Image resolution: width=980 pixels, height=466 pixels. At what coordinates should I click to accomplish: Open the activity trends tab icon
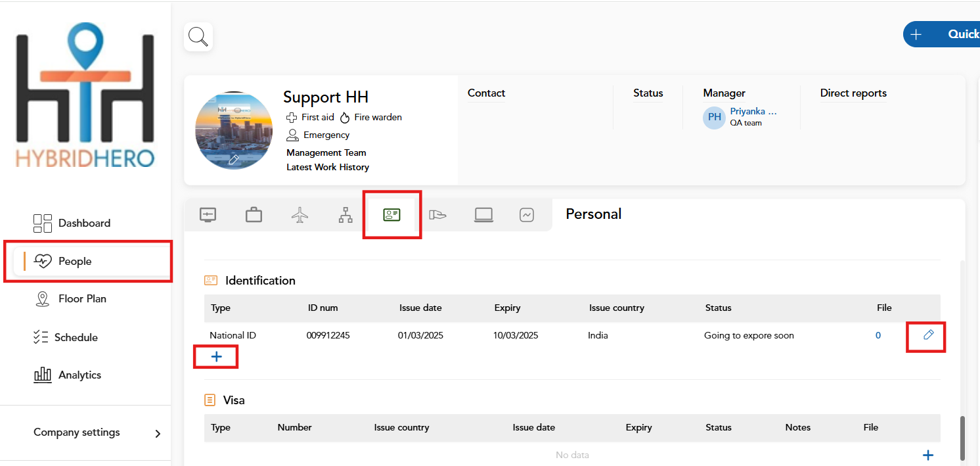[526, 214]
